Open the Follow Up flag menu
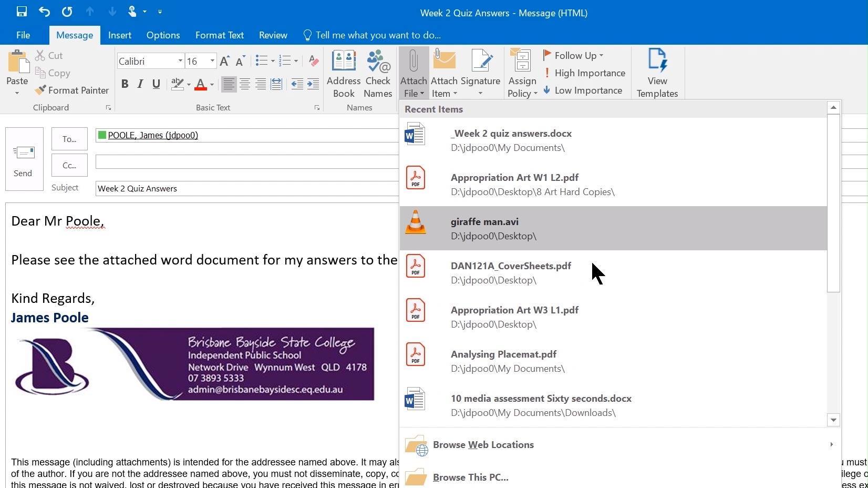 (x=573, y=55)
